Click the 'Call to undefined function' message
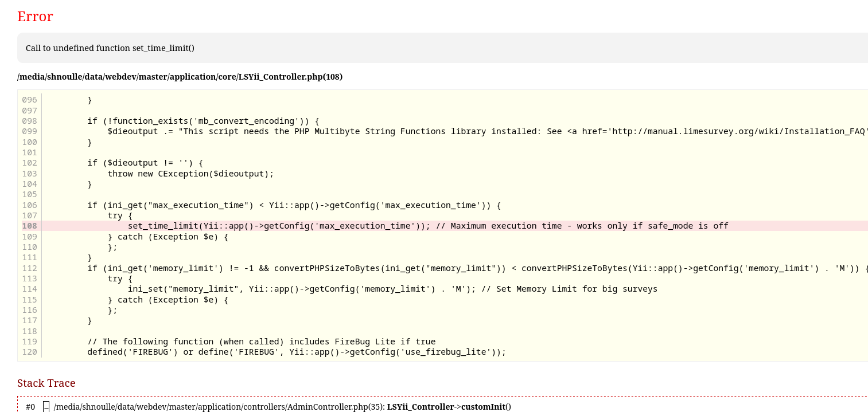The image size is (868, 412). 110,48
